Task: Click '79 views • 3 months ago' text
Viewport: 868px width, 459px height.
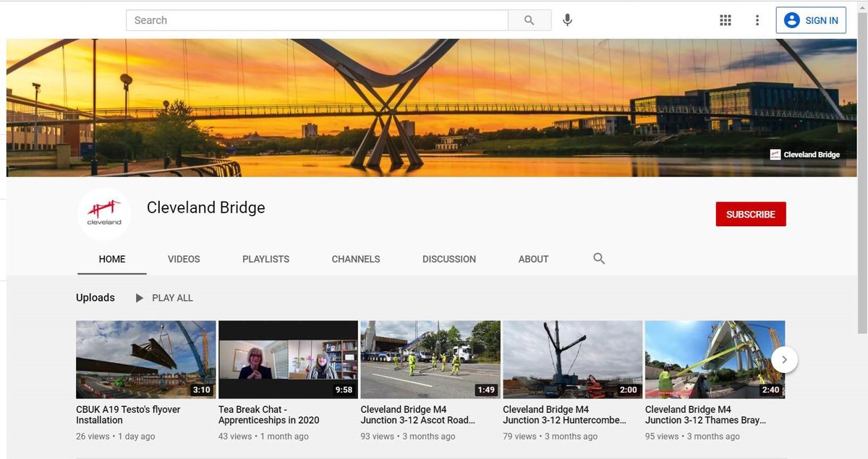Action: click(550, 437)
